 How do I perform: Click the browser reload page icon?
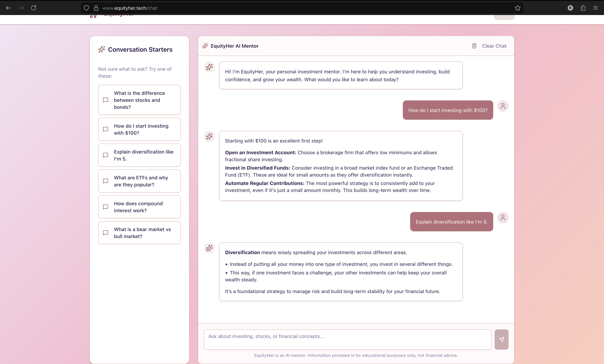tap(34, 8)
